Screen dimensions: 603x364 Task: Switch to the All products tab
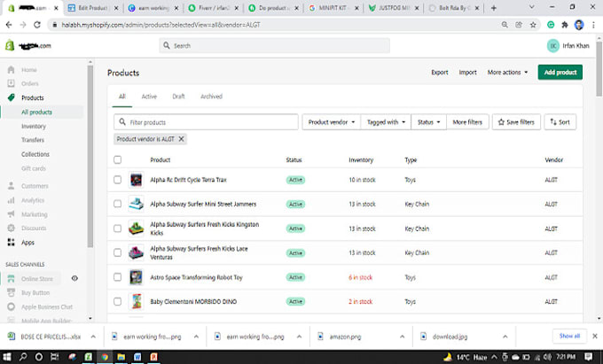(x=121, y=97)
